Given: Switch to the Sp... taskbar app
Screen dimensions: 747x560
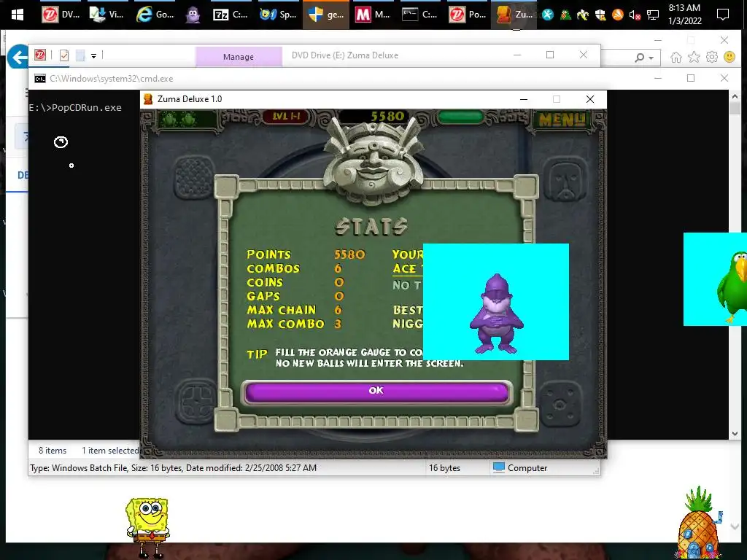Looking at the screenshot, I should coord(278,15).
